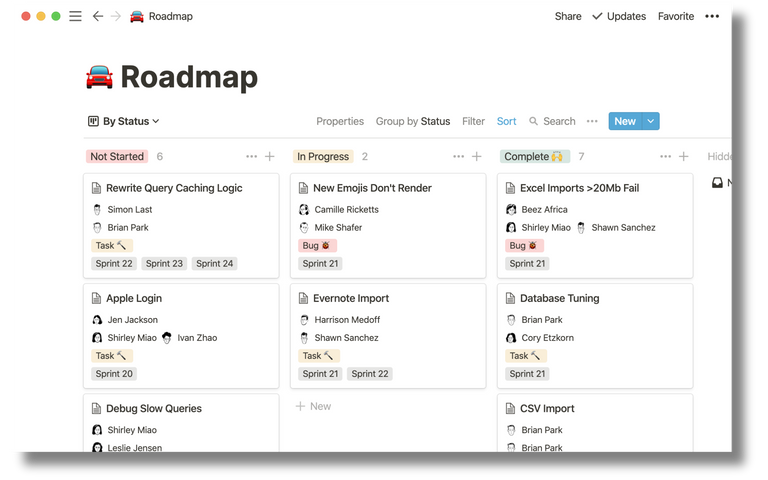Click the Sort option
The image size is (768, 480).
pyautogui.click(x=507, y=121)
